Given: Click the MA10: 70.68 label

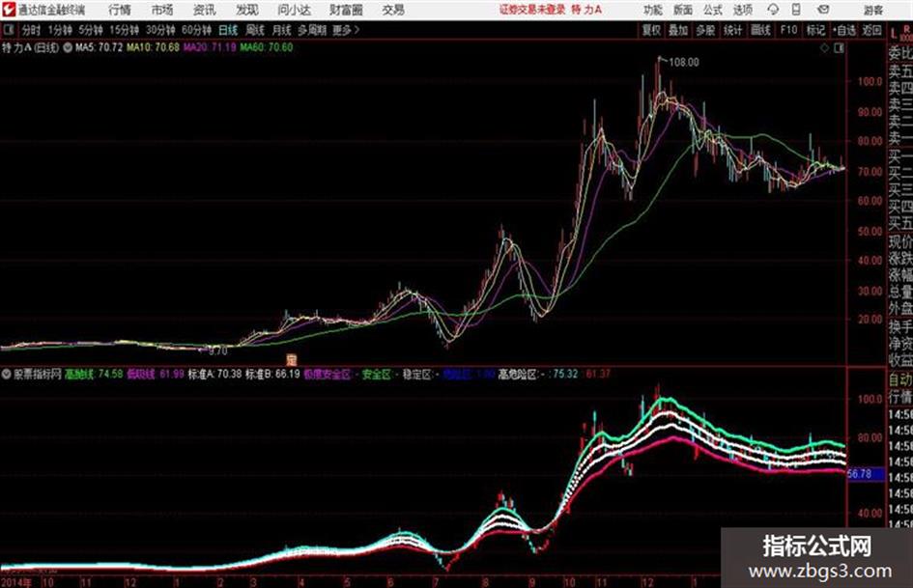Looking at the screenshot, I should pyautogui.click(x=154, y=47).
